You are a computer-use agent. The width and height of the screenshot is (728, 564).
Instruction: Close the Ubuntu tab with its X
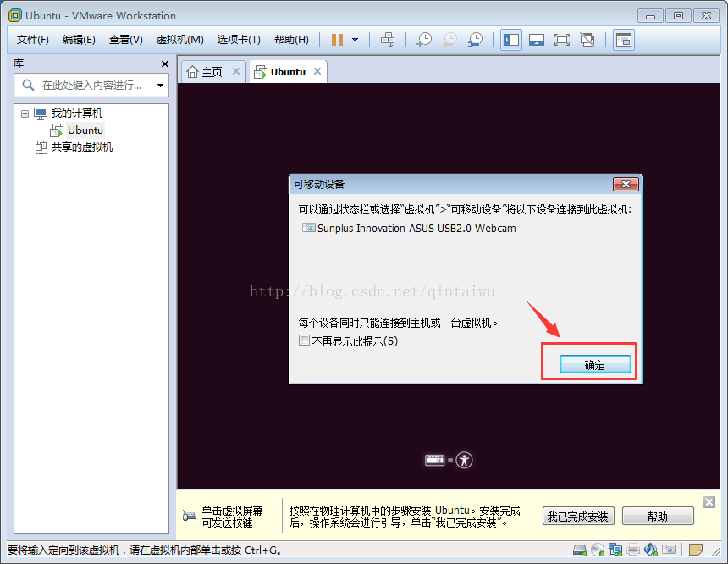(317, 71)
